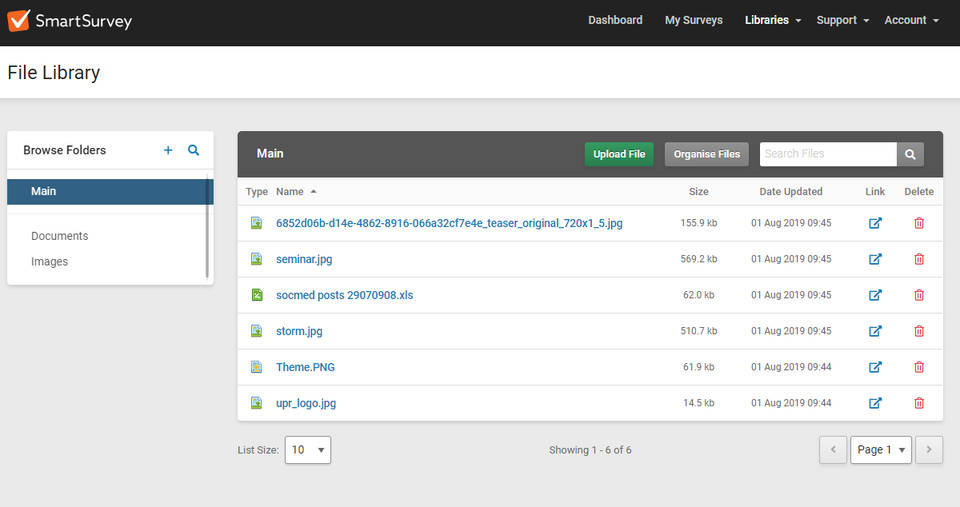960x507 pixels.
Task: Click the add folder plus icon
Action: point(168,150)
